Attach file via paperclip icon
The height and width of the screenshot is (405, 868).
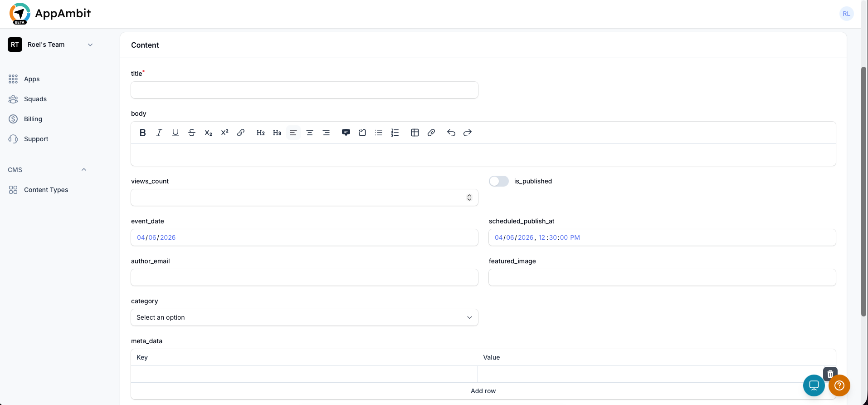[x=431, y=133]
